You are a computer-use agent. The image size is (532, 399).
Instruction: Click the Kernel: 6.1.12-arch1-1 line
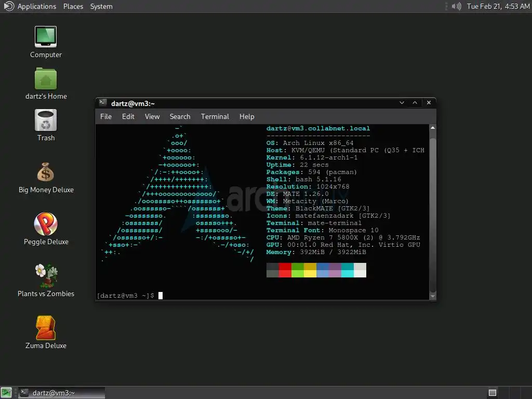tap(312, 157)
